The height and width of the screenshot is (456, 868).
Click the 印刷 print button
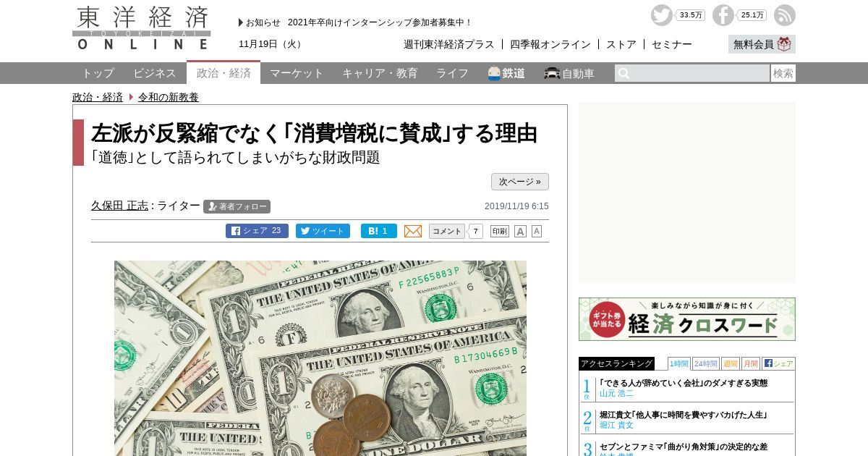tap(500, 231)
